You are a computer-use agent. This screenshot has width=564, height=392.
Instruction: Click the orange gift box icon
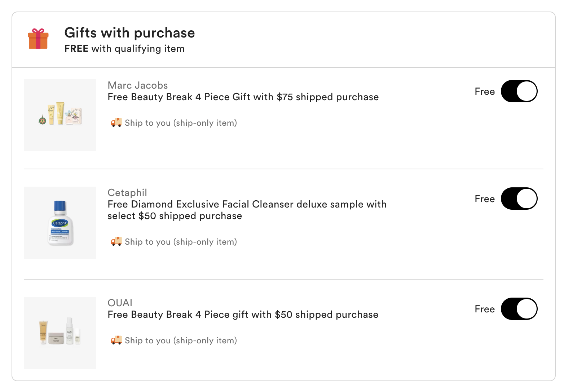coord(38,39)
